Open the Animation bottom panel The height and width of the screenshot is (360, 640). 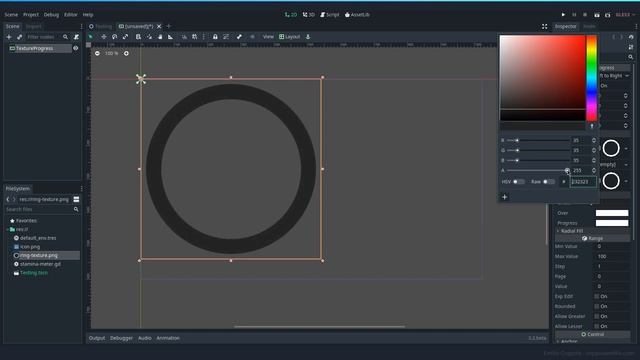pos(168,338)
